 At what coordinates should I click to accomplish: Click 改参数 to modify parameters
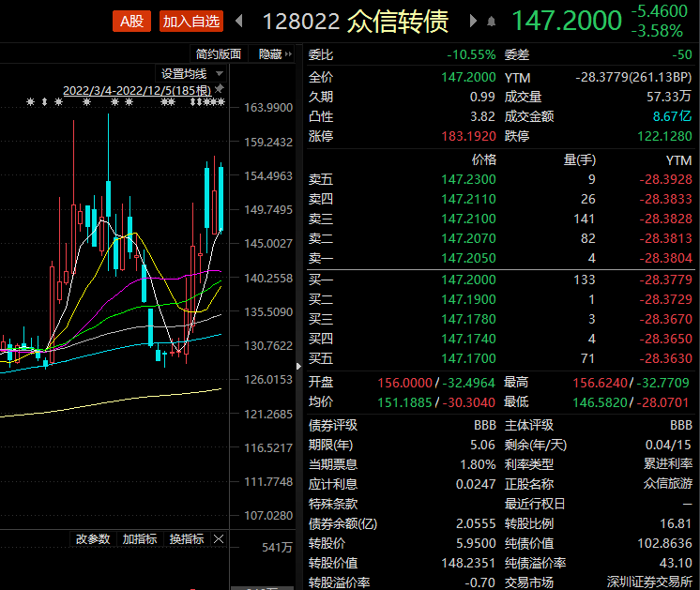coord(93,539)
